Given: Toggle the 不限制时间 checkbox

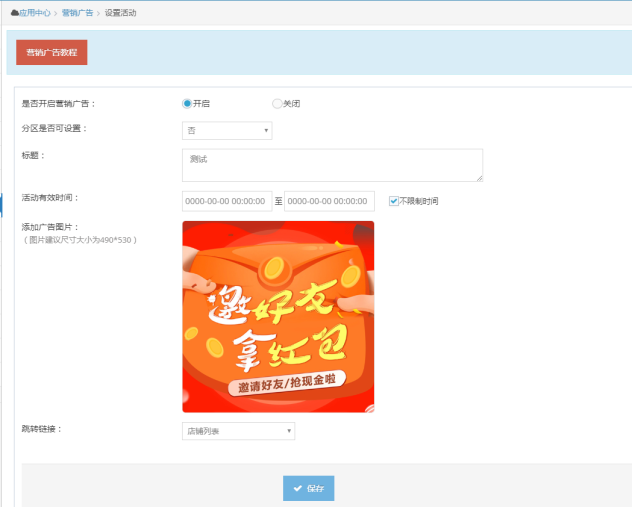Looking at the screenshot, I should pyautogui.click(x=394, y=201).
